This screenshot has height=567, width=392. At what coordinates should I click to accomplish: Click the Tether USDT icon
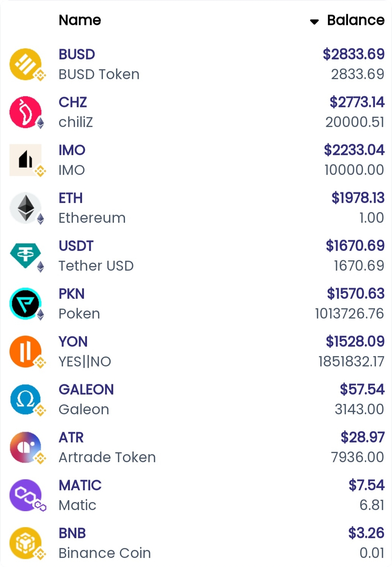click(25, 255)
